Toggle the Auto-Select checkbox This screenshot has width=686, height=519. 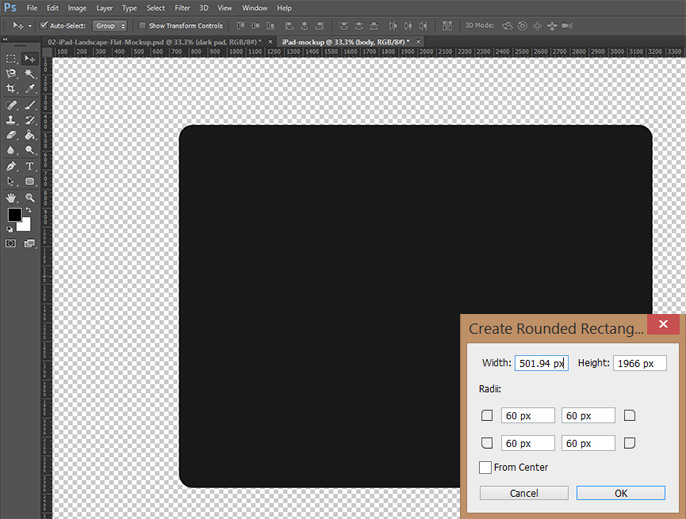coord(45,25)
